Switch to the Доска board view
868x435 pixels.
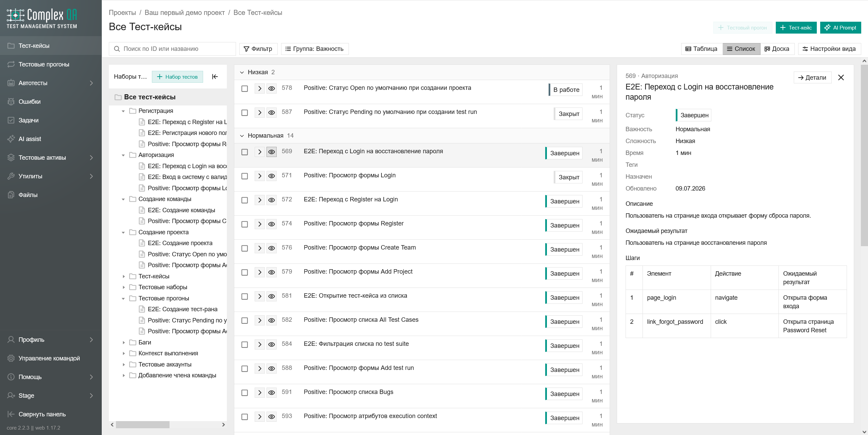click(777, 49)
